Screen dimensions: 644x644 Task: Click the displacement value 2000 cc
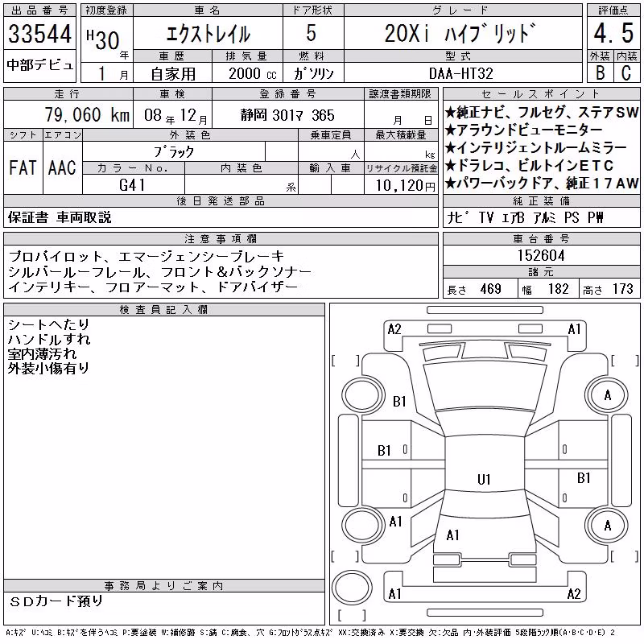tap(252, 74)
